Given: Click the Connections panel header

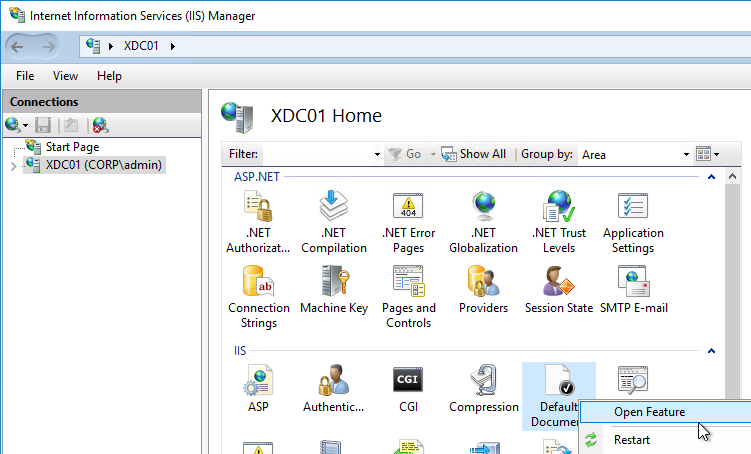Looking at the screenshot, I should 102,102.
